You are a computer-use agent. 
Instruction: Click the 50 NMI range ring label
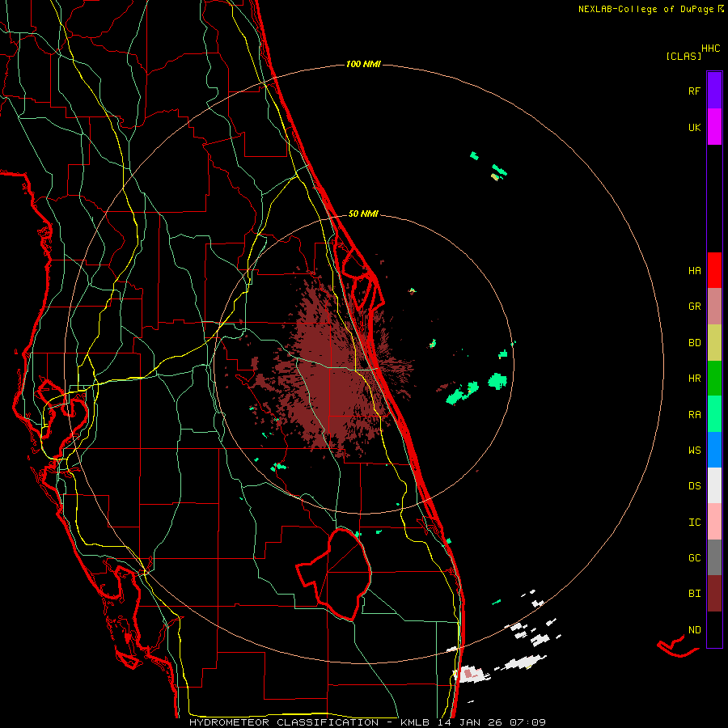coord(363,214)
